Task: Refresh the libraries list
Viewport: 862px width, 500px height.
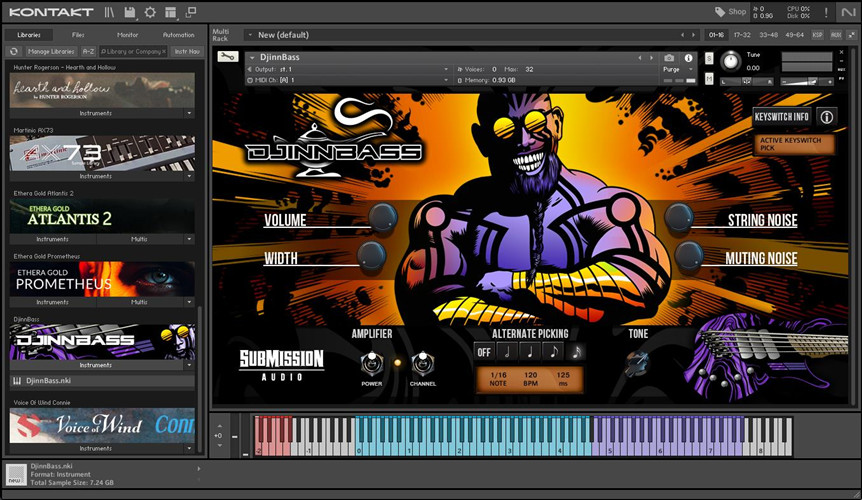Action: (14, 51)
